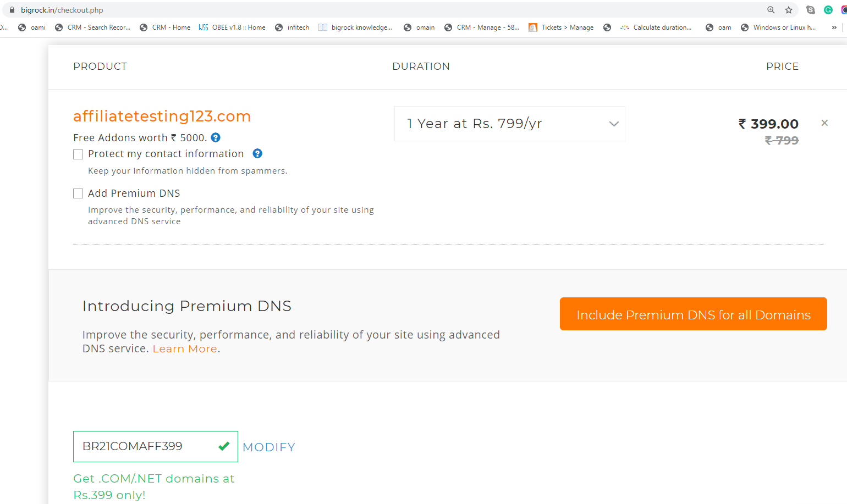Click Include Premium DNS for all Domains

694,314
